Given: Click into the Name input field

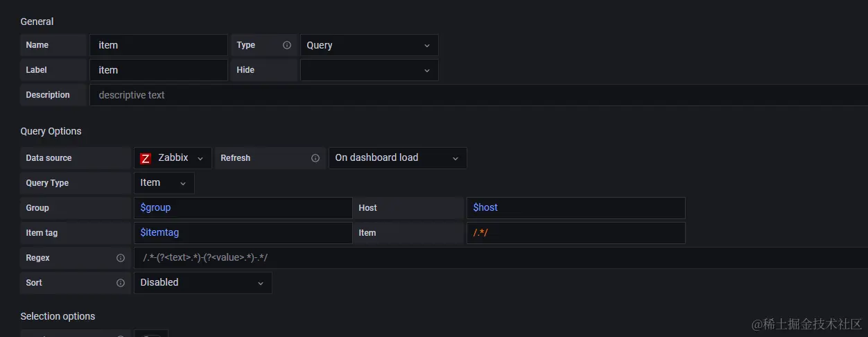Looking at the screenshot, I should tap(159, 45).
